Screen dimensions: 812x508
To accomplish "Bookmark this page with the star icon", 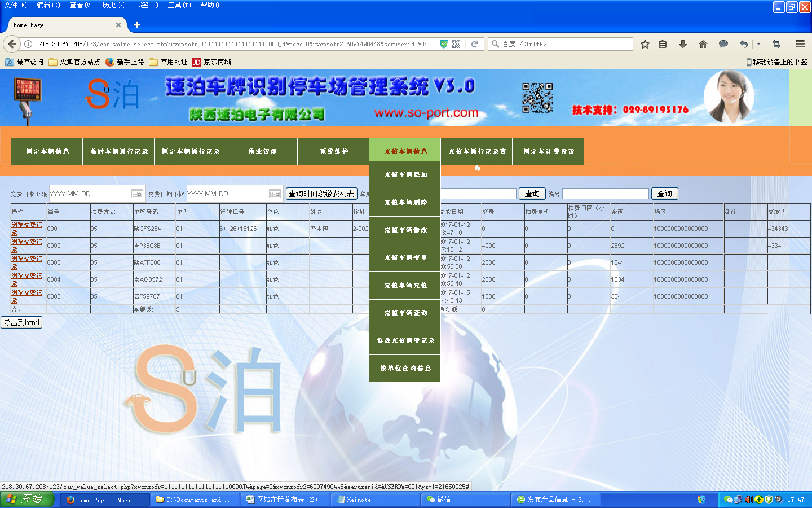I will click(645, 44).
